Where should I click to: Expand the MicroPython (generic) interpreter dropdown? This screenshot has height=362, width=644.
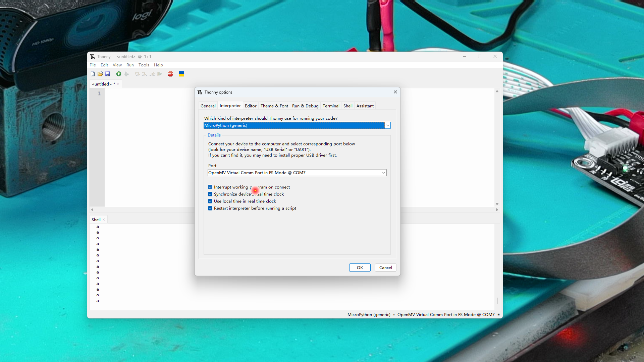pyautogui.click(x=387, y=125)
